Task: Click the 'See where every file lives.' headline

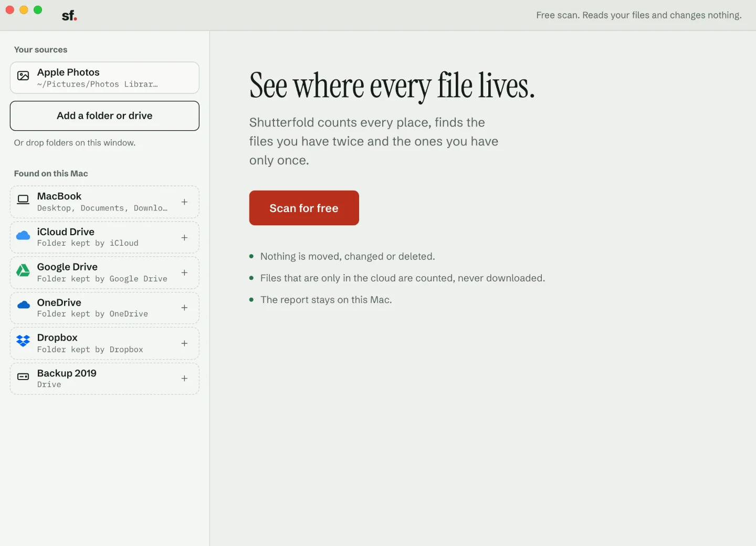Action: (392, 86)
